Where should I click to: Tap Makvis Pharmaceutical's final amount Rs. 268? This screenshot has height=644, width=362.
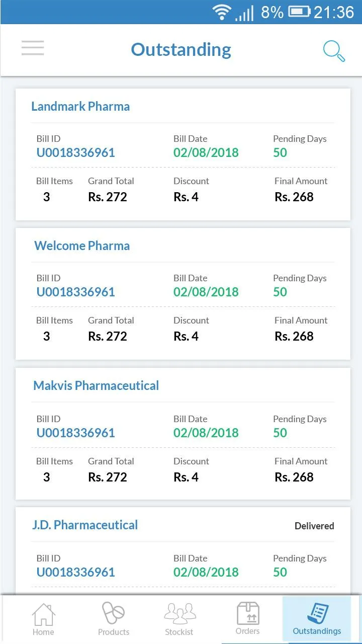click(x=294, y=477)
